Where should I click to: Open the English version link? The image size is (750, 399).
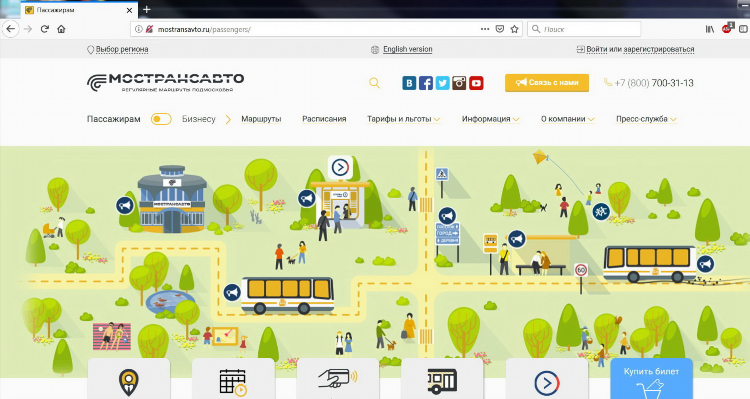408,49
